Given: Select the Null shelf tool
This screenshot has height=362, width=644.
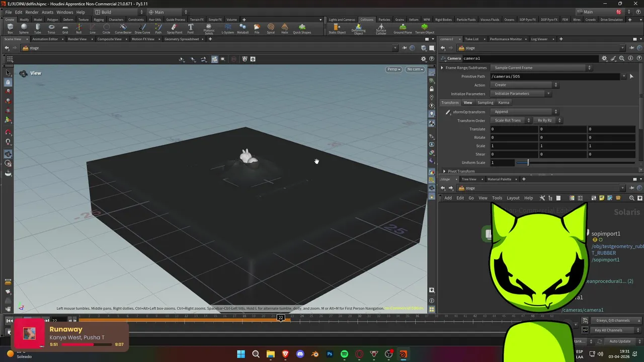Looking at the screenshot, I should click(x=78, y=29).
